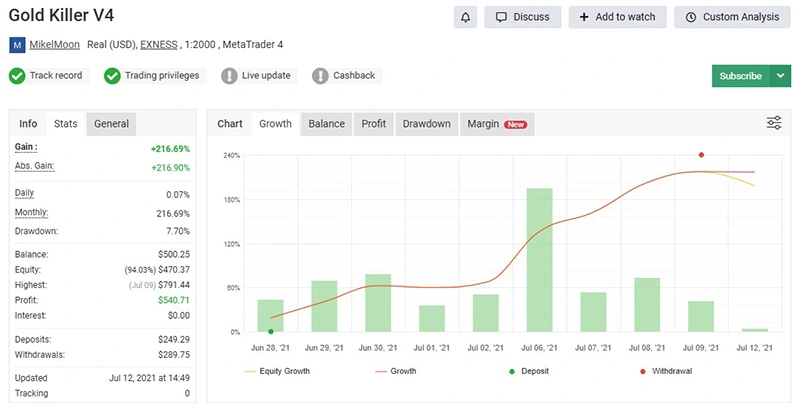Switch to the Stats tab
The width and height of the screenshot is (800, 408).
pos(66,124)
